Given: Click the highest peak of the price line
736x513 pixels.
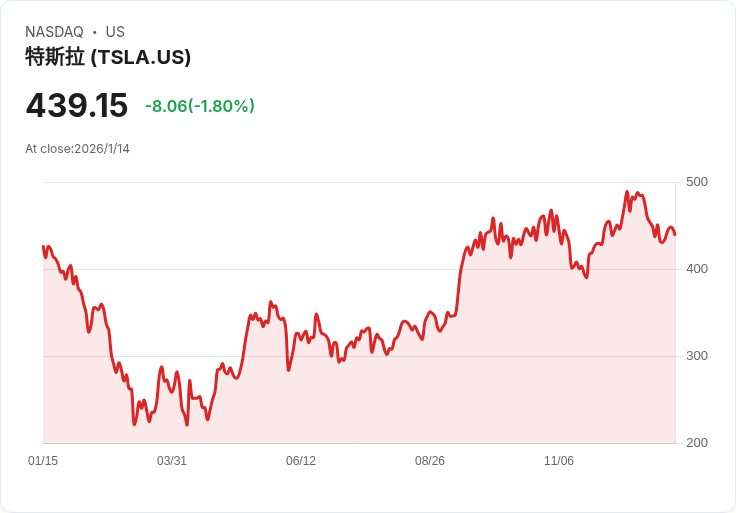Looking at the screenshot, I should tap(627, 192).
